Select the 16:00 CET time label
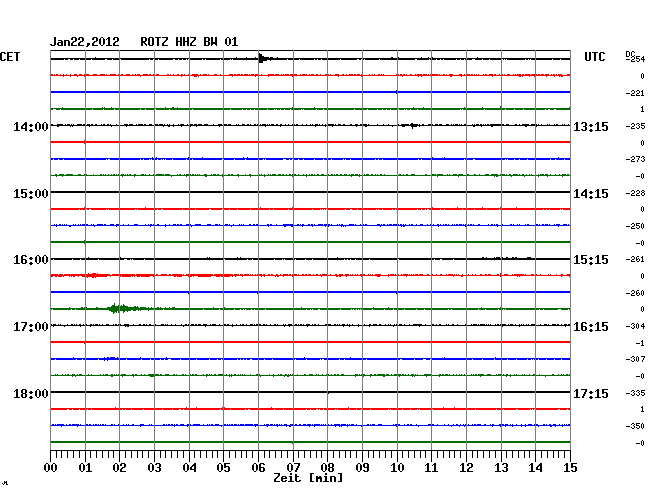650x494 pixels. click(31, 260)
